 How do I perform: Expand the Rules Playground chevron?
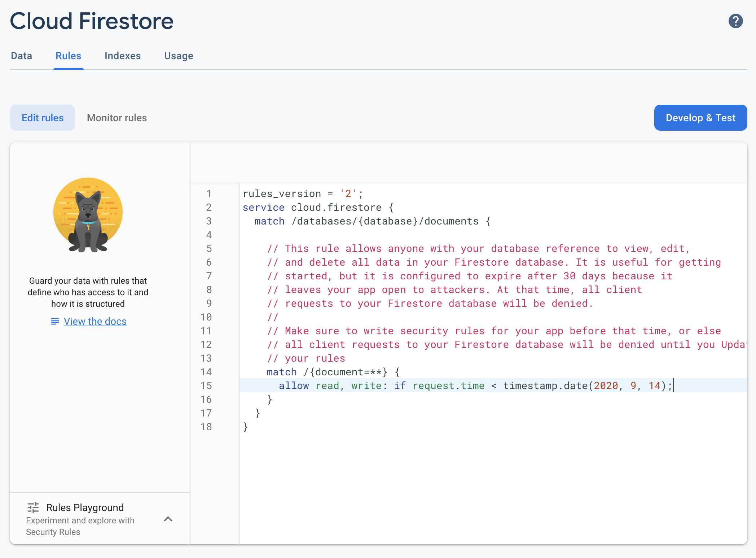[x=168, y=519]
